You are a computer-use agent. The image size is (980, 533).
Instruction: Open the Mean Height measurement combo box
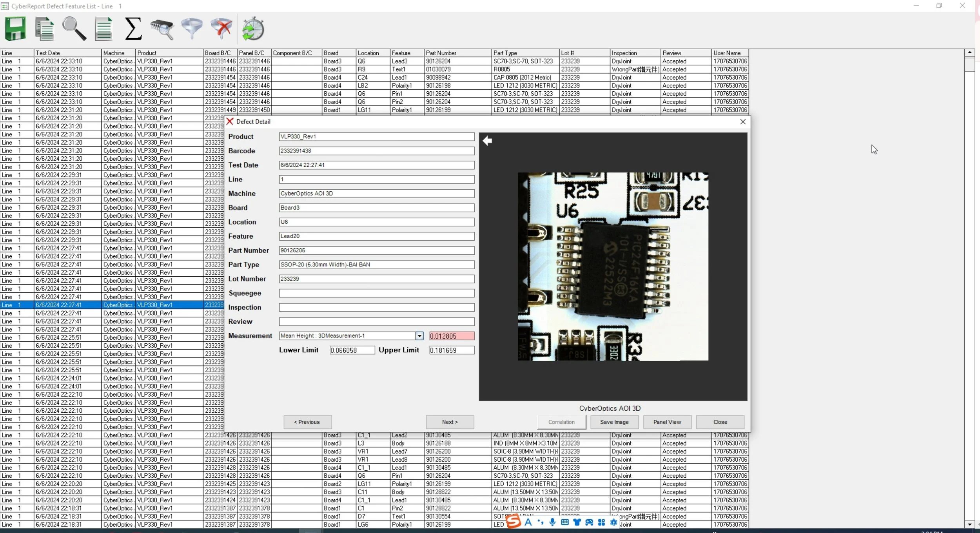point(347,336)
